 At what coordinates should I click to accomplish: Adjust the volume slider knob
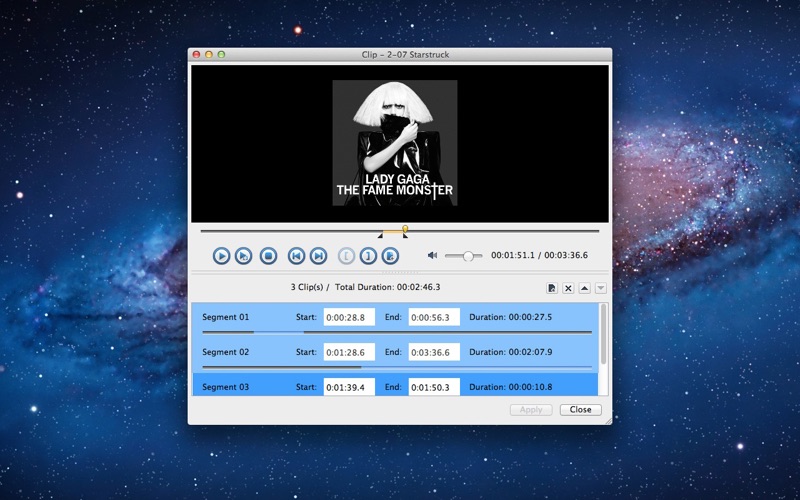(x=468, y=256)
